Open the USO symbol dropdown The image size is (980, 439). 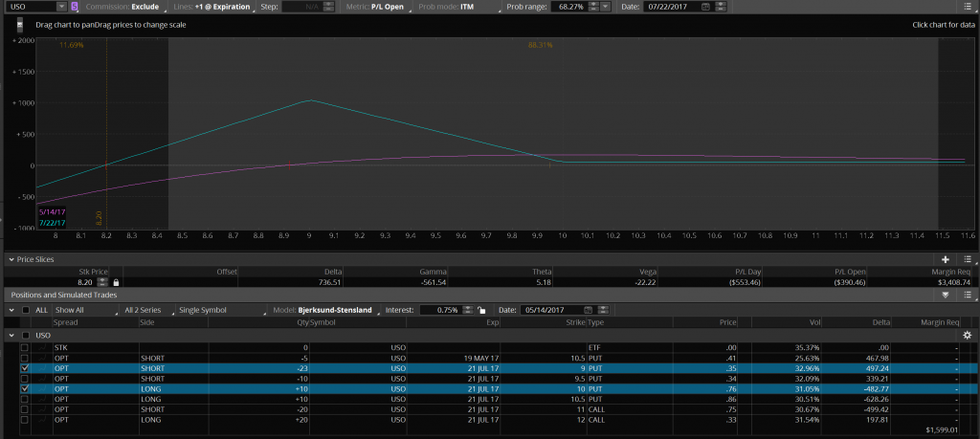pos(61,7)
